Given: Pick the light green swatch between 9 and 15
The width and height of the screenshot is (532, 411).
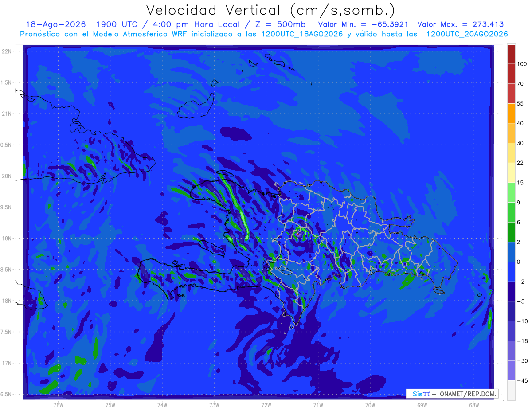Looking at the screenshot, I should click(511, 192).
